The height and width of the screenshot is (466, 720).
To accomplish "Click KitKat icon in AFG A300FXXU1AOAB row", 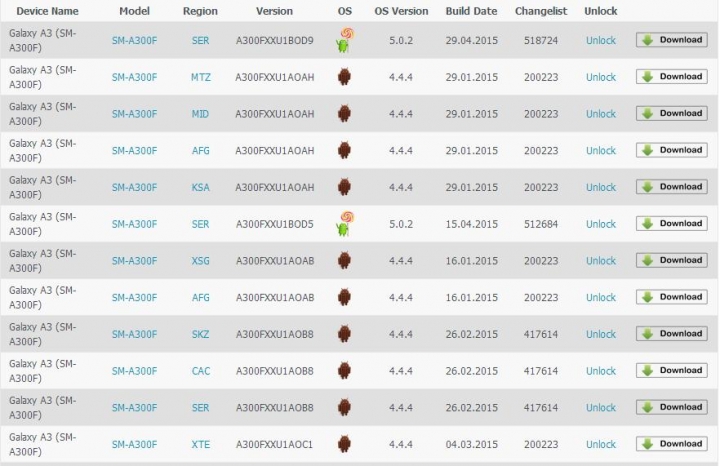I will pos(344,297).
